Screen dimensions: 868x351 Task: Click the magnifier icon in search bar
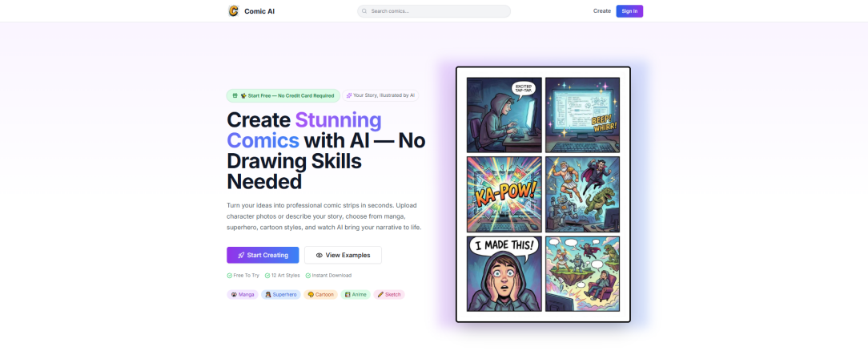coord(364,11)
